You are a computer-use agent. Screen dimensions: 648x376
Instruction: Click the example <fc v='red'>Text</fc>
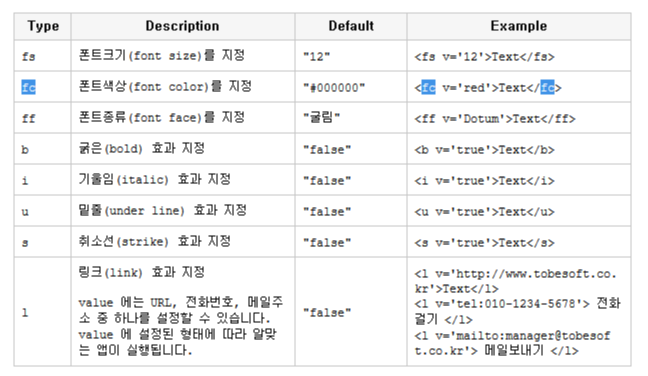coord(488,88)
